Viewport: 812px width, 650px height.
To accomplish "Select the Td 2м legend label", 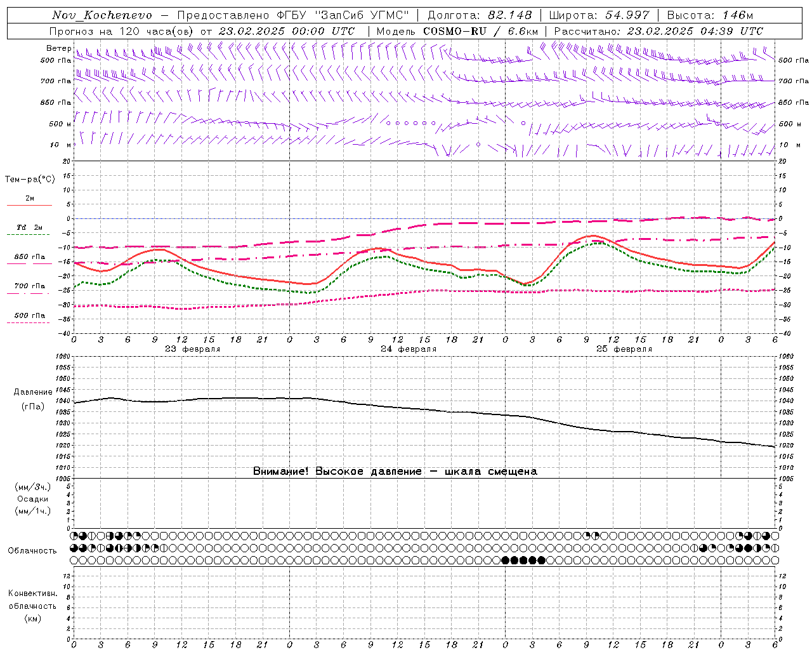I will (30, 227).
